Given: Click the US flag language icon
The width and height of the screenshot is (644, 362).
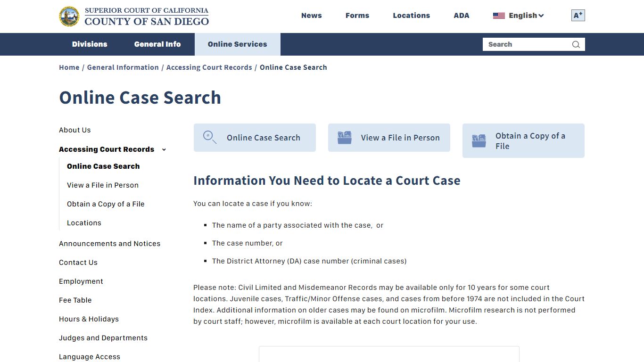Looking at the screenshot, I should (x=499, y=16).
